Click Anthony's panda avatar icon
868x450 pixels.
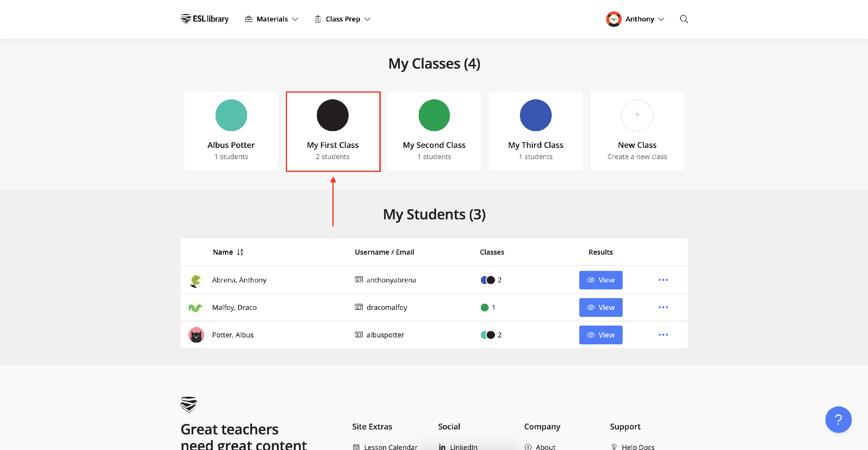coord(614,19)
